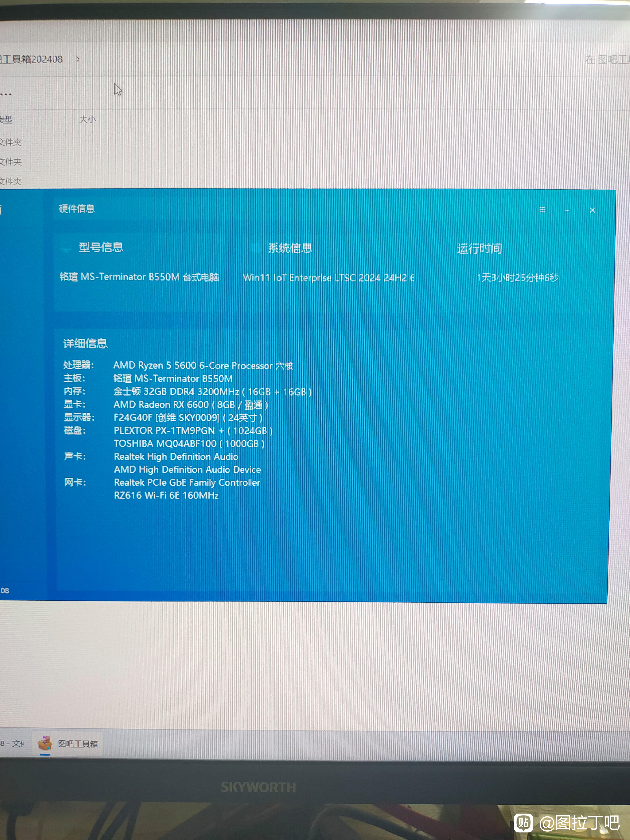
Task: Click the 铭瑄 MS-Terminator B550M 台式电脑 model text
Action: 139,277
